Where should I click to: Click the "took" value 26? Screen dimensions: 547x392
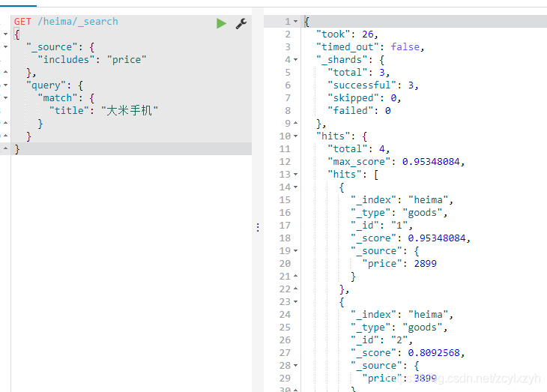pos(368,34)
